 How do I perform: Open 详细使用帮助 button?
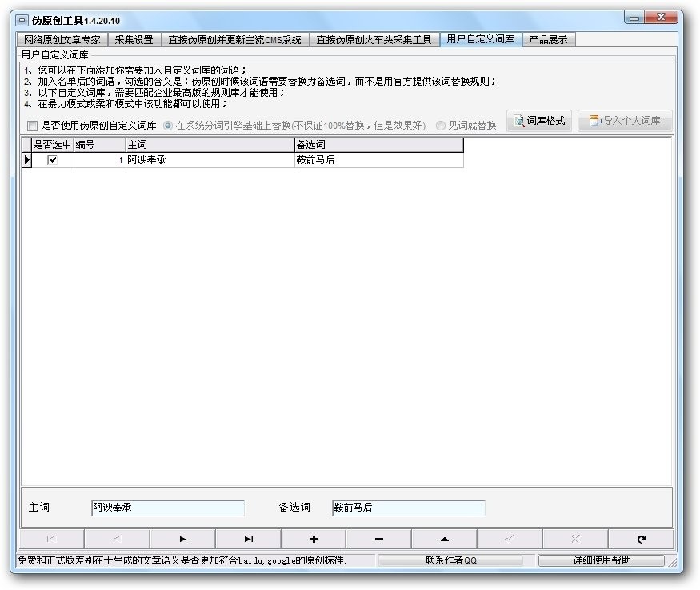pos(602,560)
